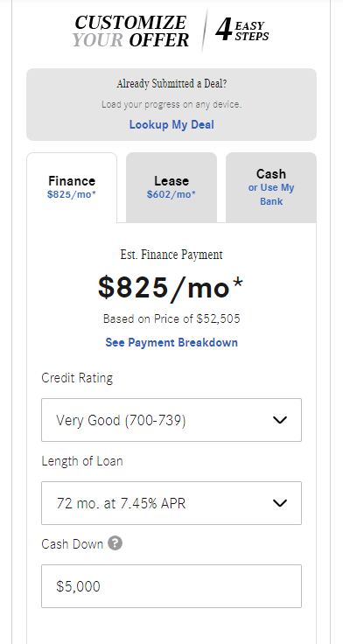Screen dimensions: 343x644
Task: Click the $825/mo text in Finance tab
Action: tap(72, 194)
